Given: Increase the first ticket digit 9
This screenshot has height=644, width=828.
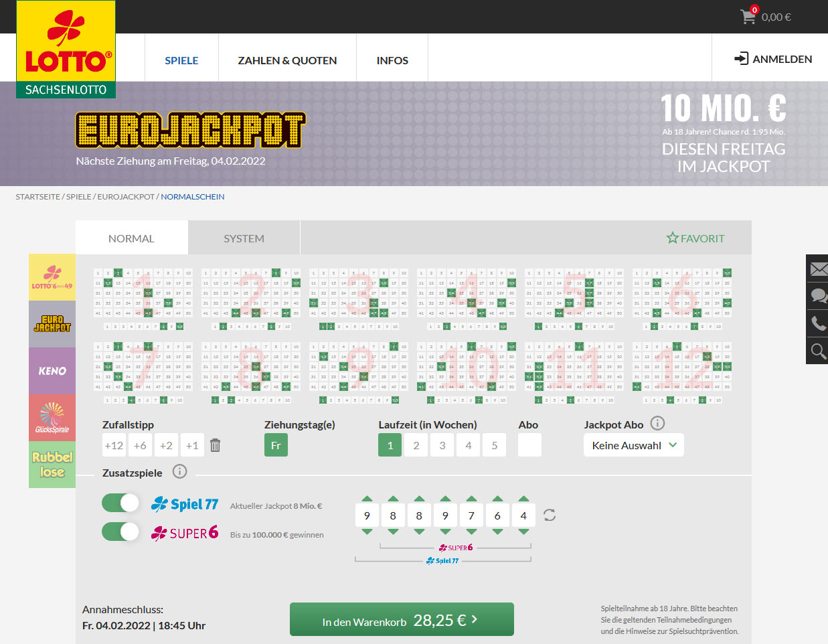Looking at the screenshot, I should point(367,499).
